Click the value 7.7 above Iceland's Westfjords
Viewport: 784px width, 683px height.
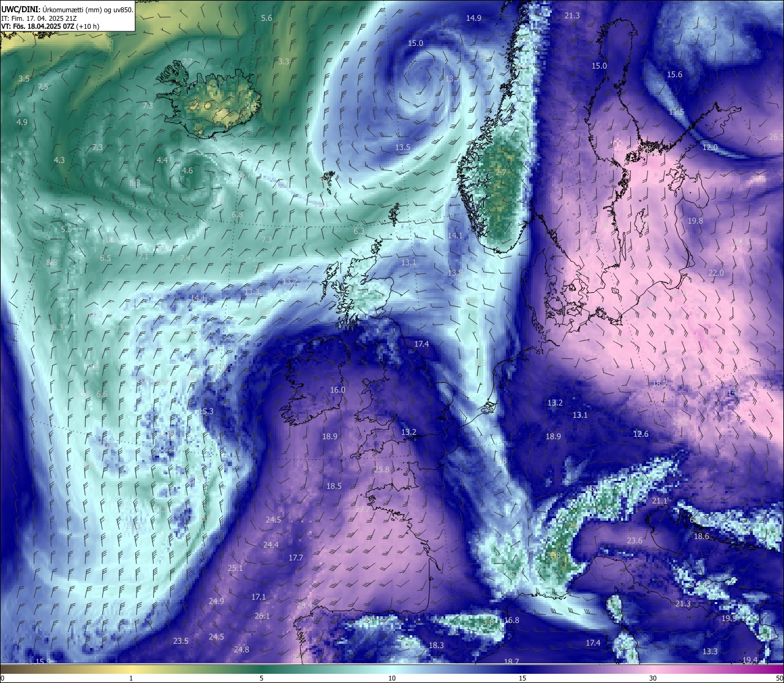coord(187,62)
